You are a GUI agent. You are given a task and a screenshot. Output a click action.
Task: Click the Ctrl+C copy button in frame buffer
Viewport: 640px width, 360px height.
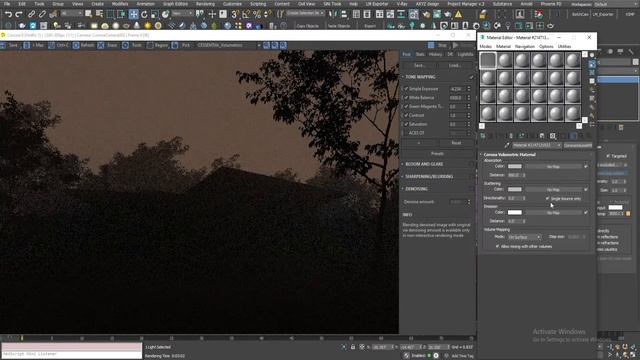pyautogui.click(x=59, y=45)
